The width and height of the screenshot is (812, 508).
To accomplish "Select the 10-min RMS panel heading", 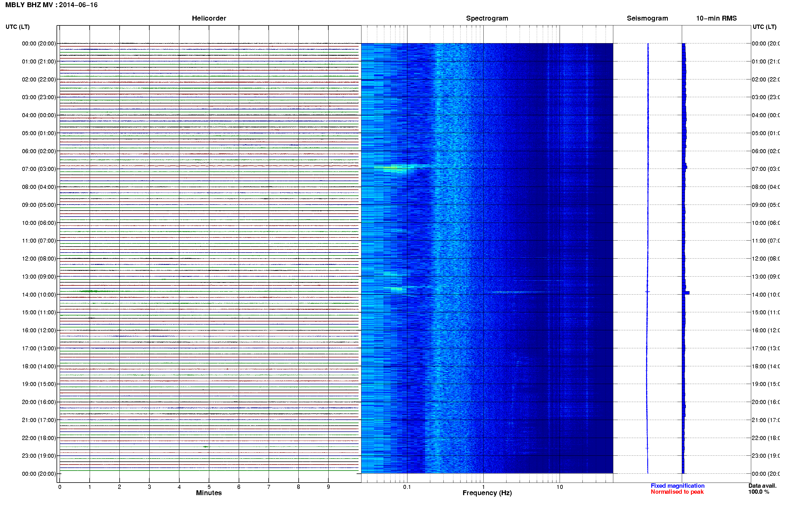I will (716, 19).
